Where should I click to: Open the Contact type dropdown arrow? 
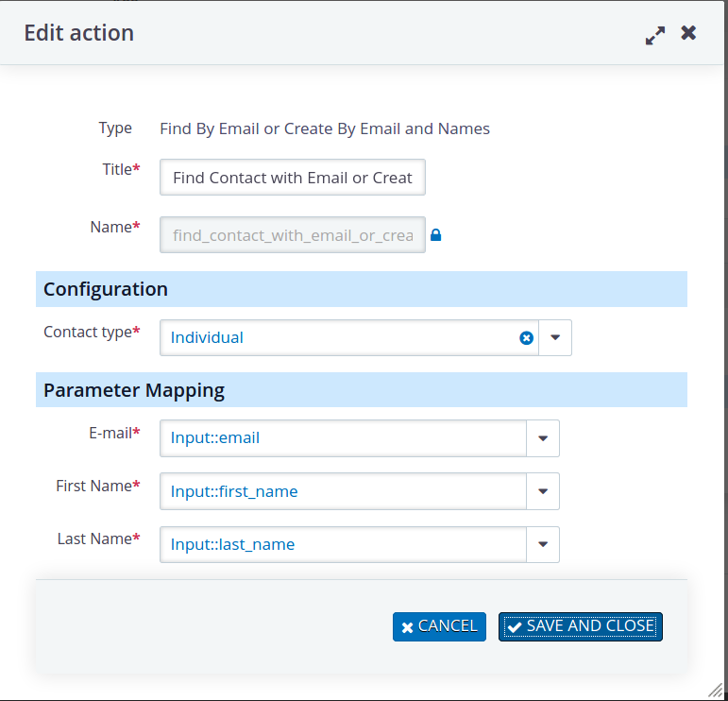(x=555, y=337)
